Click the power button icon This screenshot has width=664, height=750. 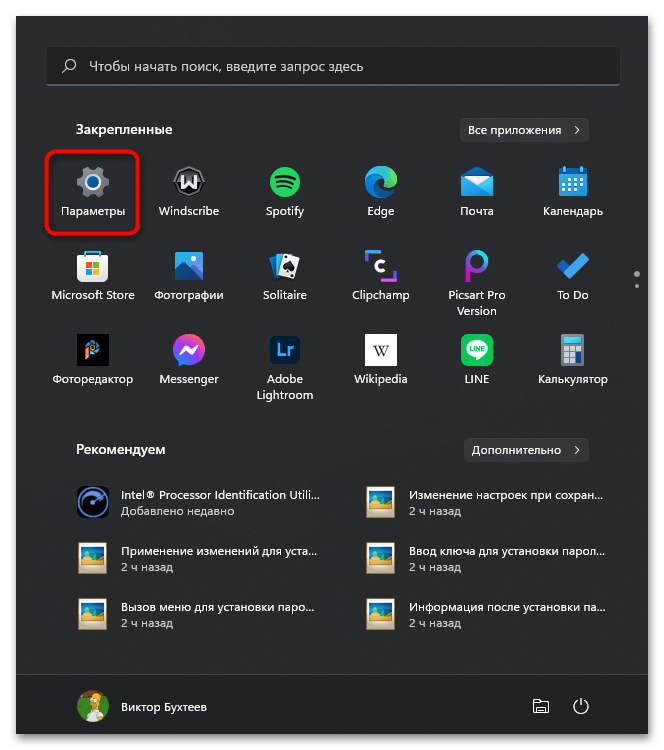pos(581,706)
